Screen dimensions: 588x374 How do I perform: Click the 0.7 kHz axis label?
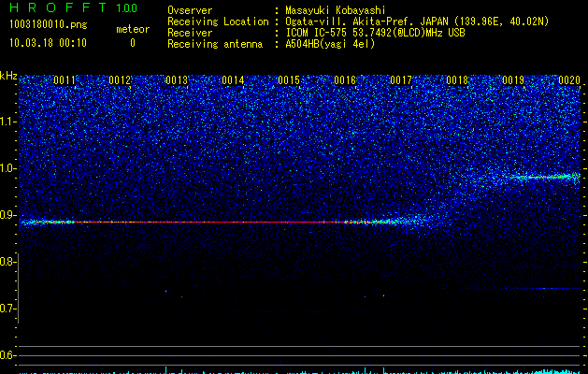pos(7,309)
